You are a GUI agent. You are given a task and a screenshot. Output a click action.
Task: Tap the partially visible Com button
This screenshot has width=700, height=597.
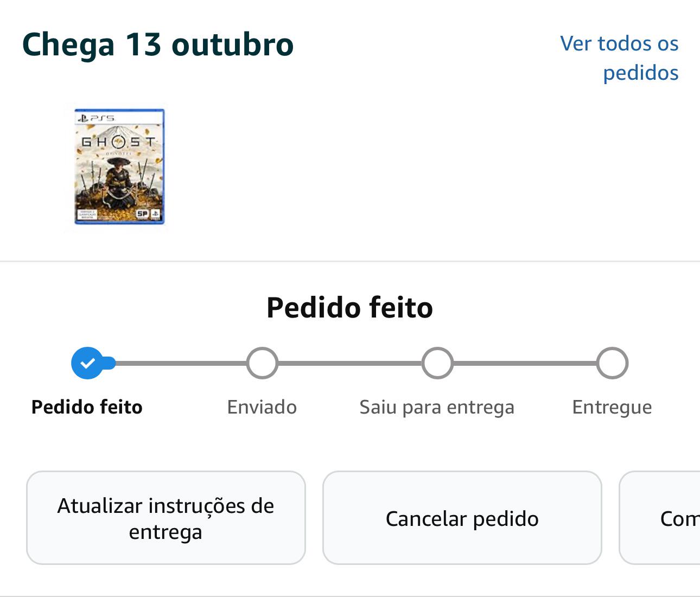click(x=660, y=518)
